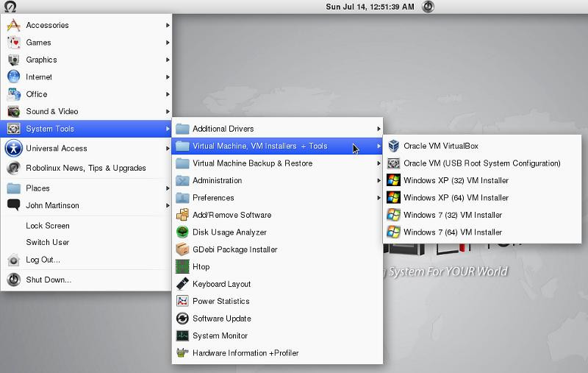Click the Keyboard Layout icon
This screenshot has width=588, height=373.
[x=182, y=284]
